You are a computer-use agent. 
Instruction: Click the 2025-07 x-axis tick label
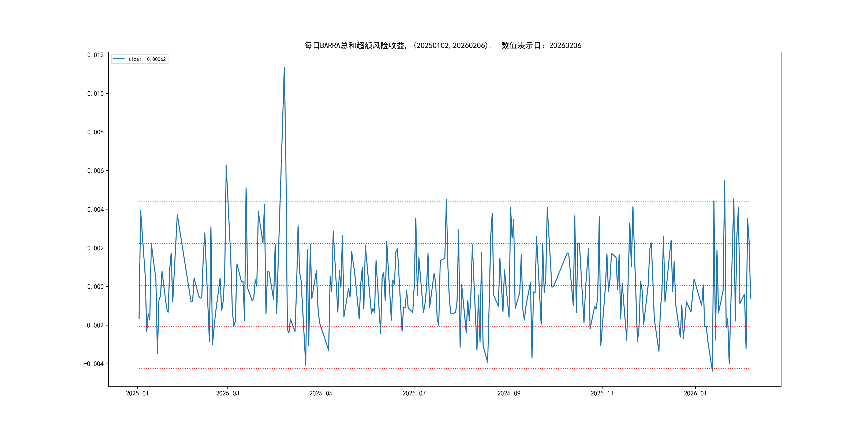414,393
